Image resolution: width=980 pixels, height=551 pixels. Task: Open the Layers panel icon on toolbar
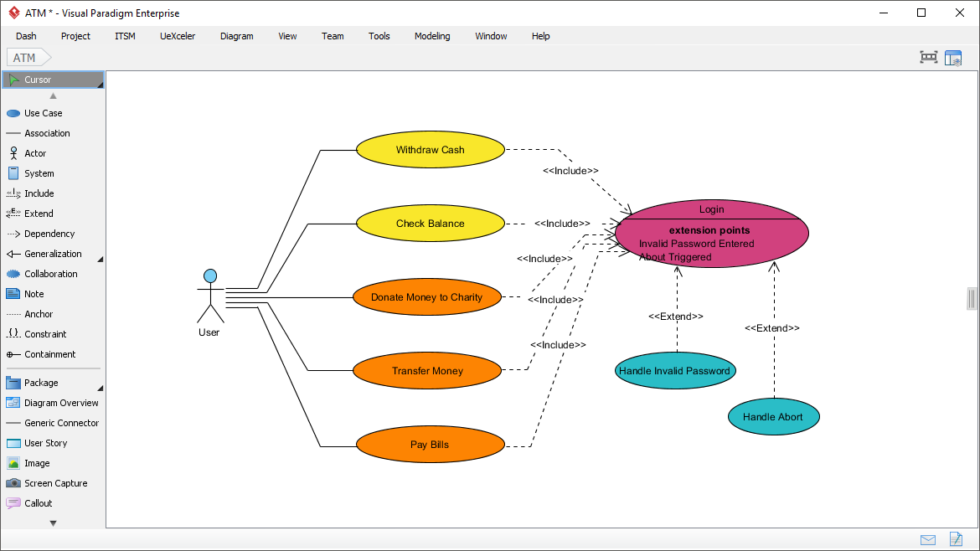tap(953, 57)
